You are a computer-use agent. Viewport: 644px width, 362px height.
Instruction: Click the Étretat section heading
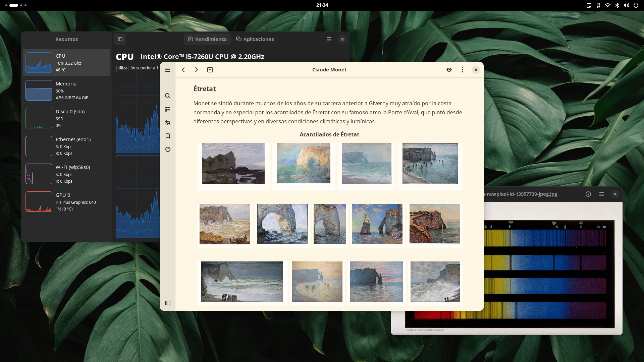click(205, 89)
